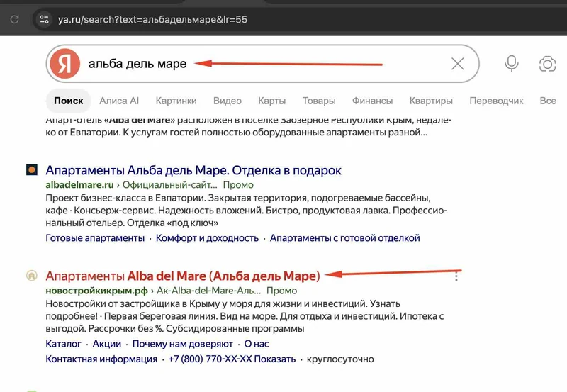
Task: Open Апартаменты Альба дель Маре. Отделка в подарок
Action: pos(193,170)
